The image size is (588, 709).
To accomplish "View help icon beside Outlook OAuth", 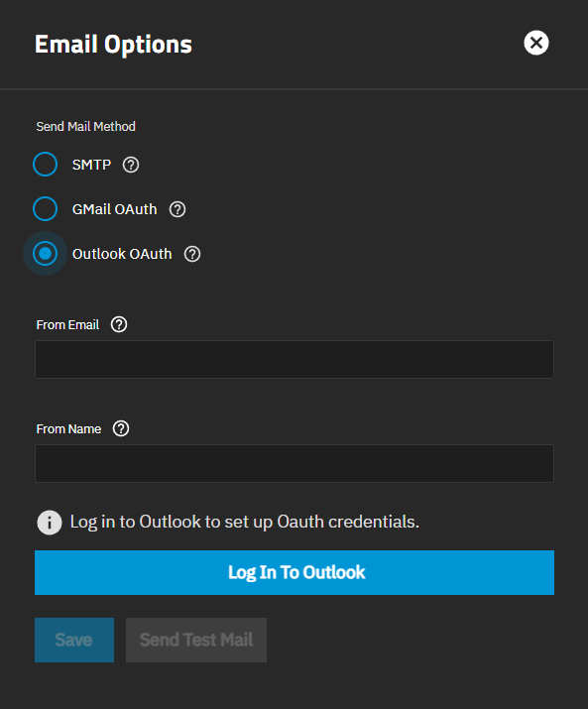I will (192, 254).
